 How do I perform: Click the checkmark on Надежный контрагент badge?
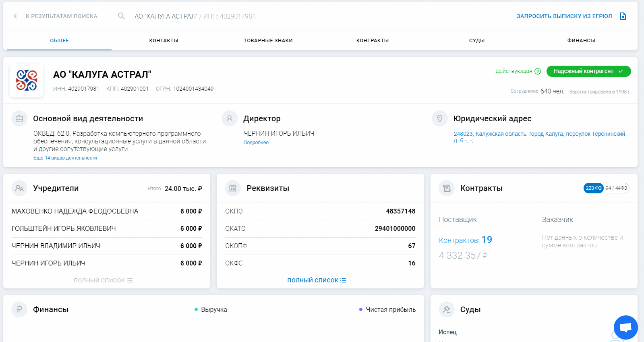click(x=621, y=71)
